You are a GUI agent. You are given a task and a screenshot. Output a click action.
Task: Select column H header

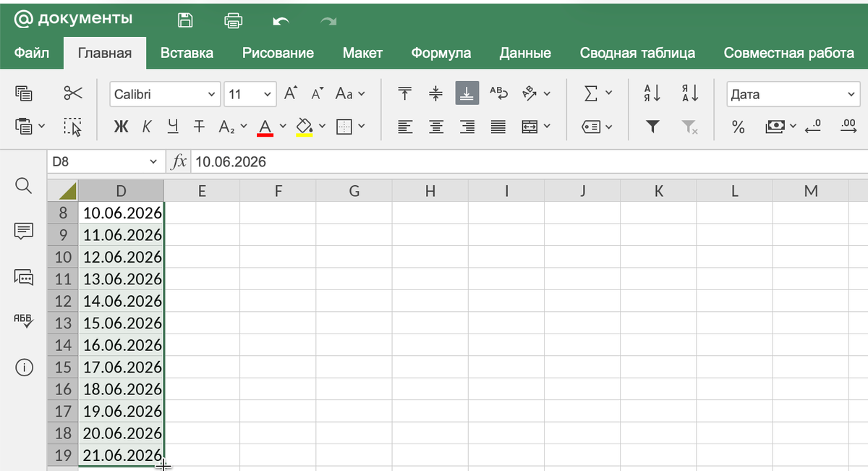pos(430,191)
